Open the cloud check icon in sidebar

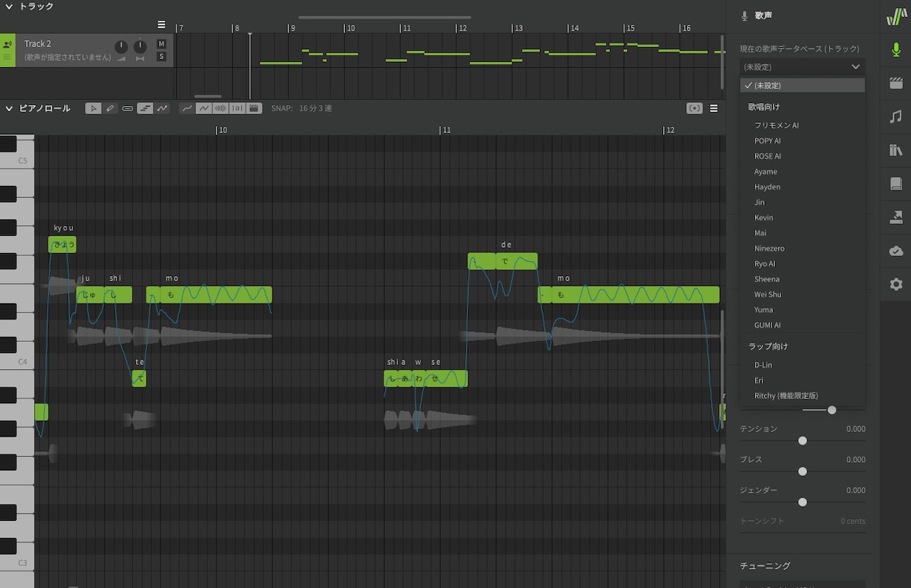pos(896,251)
